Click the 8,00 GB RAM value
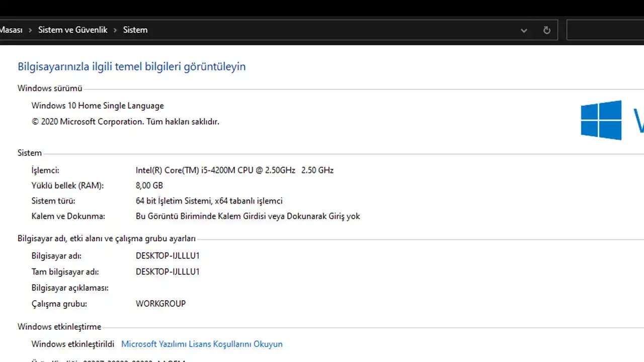The image size is (644, 362). (149, 186)
